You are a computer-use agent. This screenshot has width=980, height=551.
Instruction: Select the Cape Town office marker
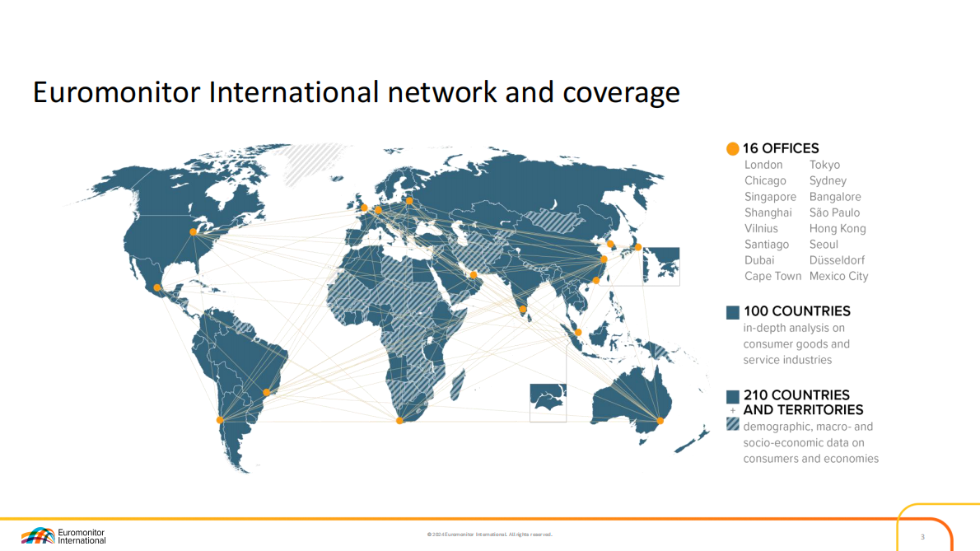click(x=399, y=421)
